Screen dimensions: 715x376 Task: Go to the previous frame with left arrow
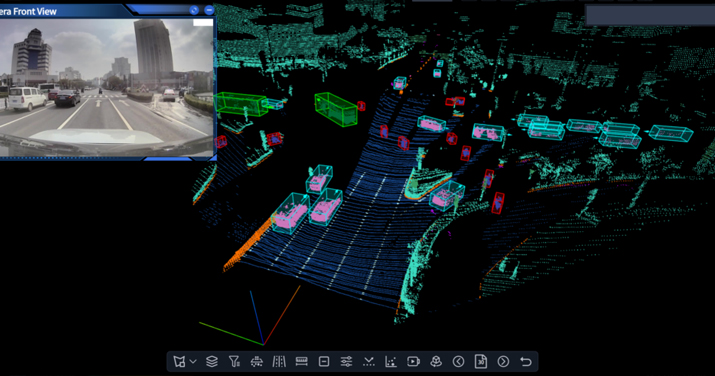pos(458,361)
